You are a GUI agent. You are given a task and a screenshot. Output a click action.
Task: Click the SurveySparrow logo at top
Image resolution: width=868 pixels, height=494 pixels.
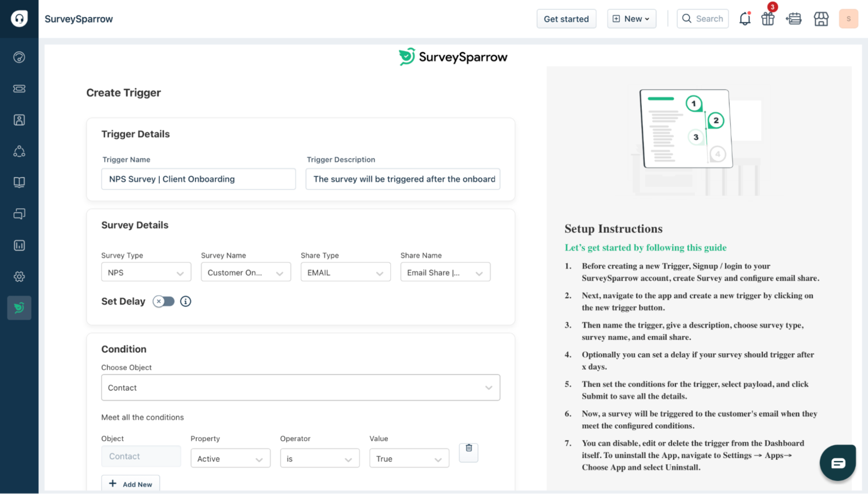coord(453,57)
